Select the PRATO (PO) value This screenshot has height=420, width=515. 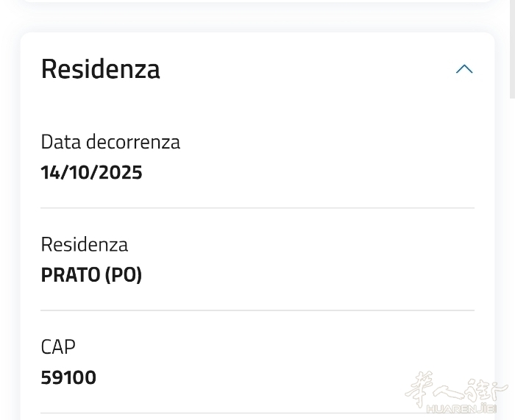click(x=91, y=275)
